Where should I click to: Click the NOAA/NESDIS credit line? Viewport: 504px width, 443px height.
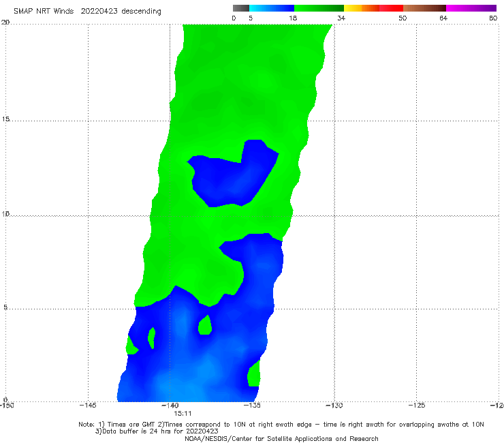coord(281,438)
